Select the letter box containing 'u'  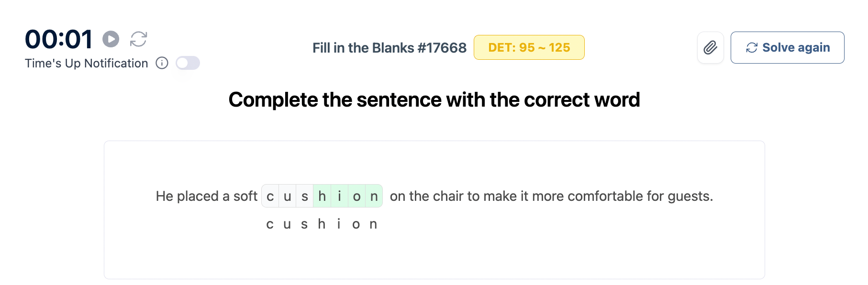288,196
